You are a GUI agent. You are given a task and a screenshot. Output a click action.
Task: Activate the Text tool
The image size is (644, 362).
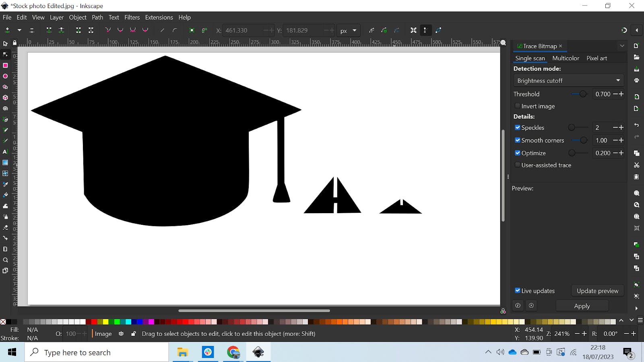5,152
